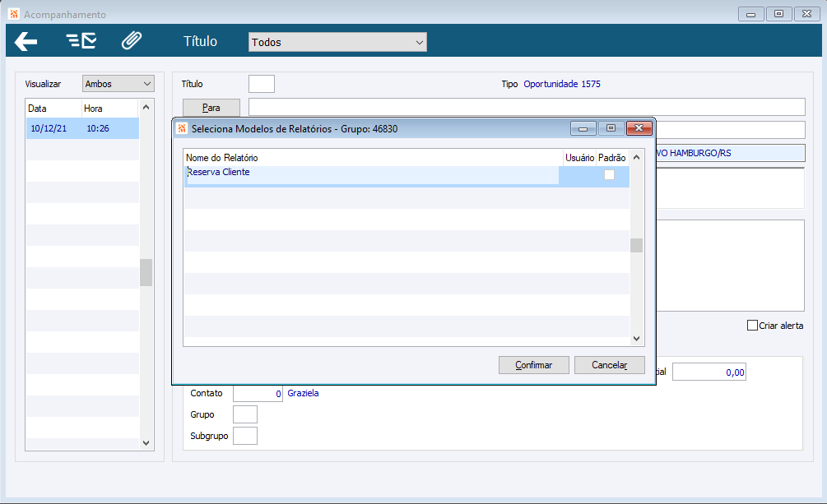Click the Hora column header
The width and height of the screenshot is (827, 504).
coord(109,108)
